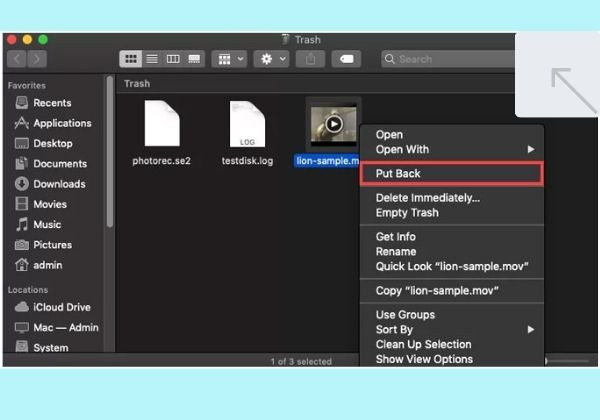
Task: Open Music in the sidebar
Action: (x=38, y=225)
